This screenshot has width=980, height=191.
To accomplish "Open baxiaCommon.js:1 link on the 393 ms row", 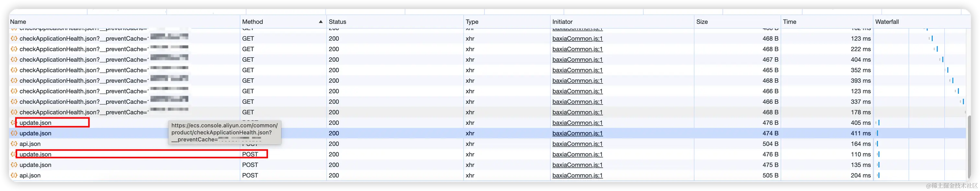I will [577, 80].
